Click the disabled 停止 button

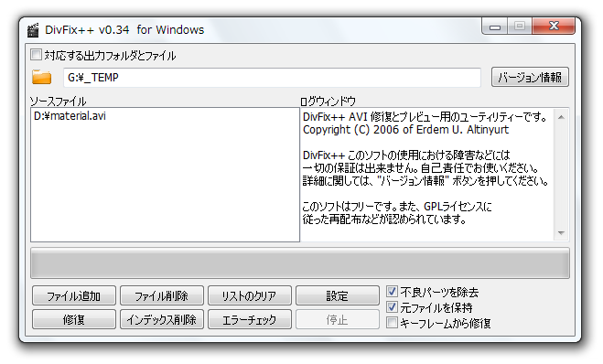(338, 319)
